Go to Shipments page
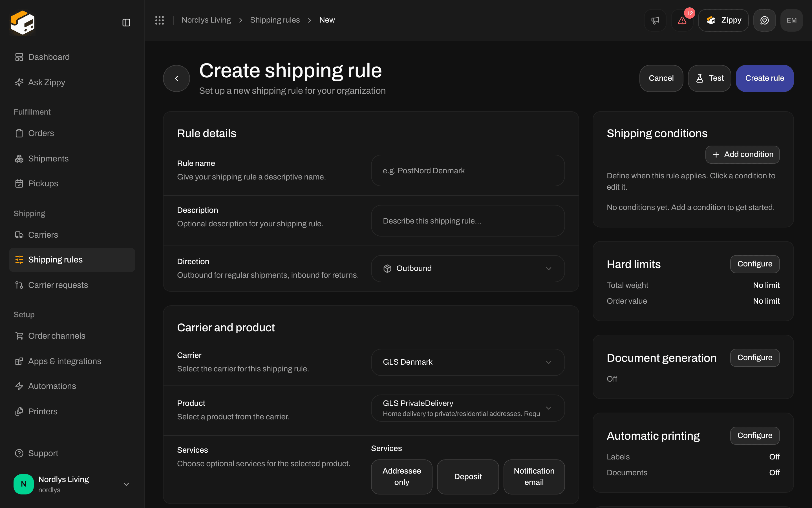This screenshot has width=812, height=508. click(72, 159)
